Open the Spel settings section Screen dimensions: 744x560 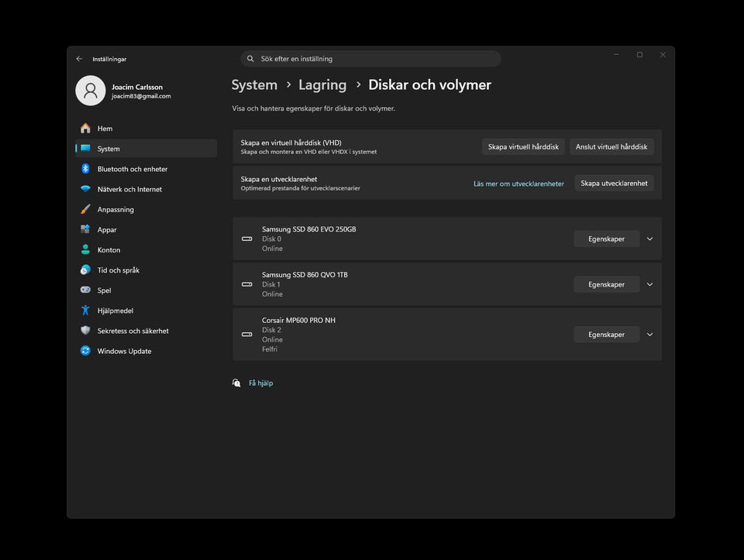point(146,290)
